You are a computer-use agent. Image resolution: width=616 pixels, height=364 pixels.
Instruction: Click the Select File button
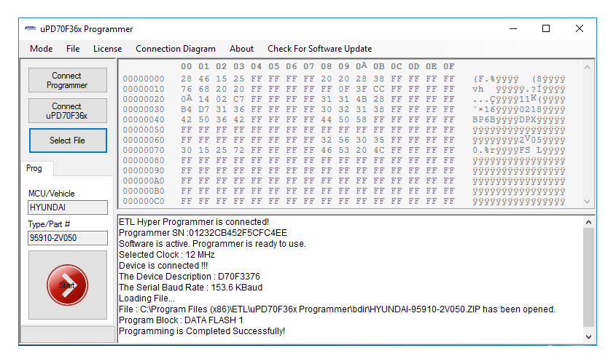68,141
